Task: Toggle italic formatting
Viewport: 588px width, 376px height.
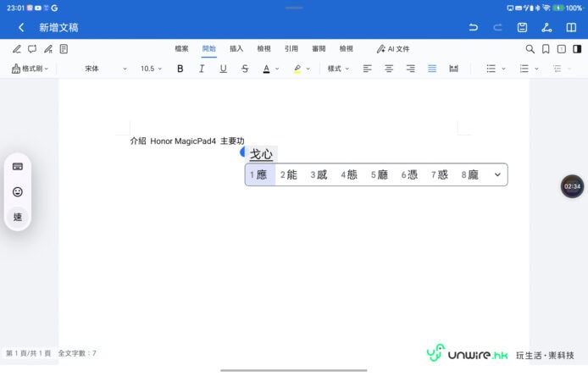Action: click(x=202, y=69)
